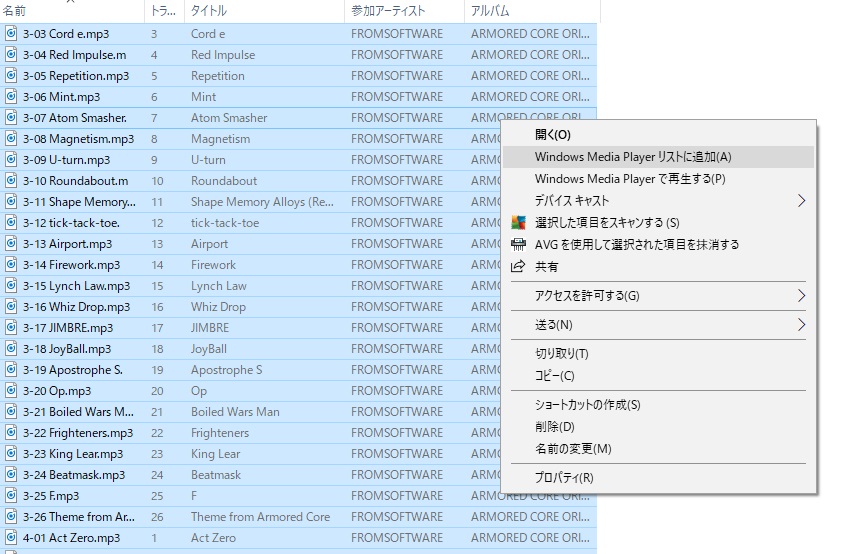864x554 pixels.
Task: Click the mp3 icon of 3-05 Repetition.mp3
Action: pos(10,76)
